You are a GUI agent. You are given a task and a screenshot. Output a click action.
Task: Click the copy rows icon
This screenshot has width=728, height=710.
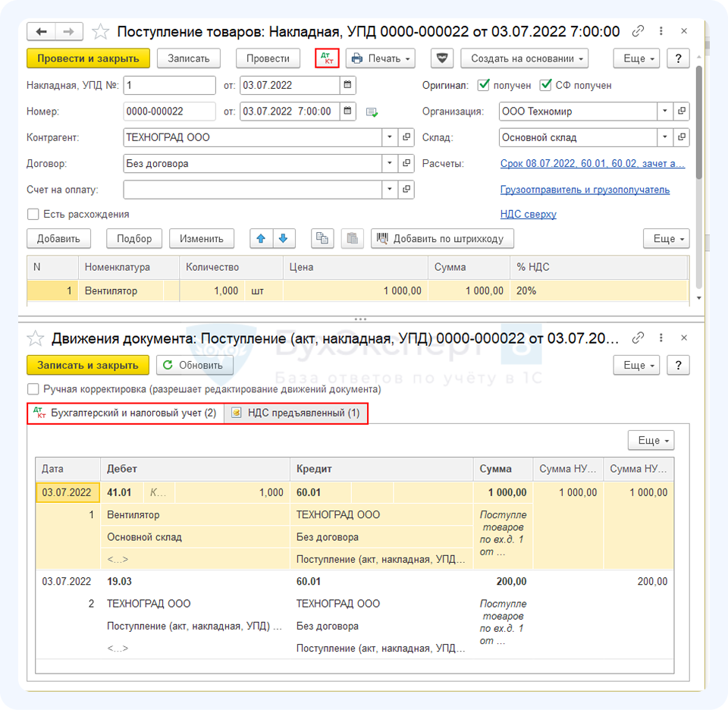322,238
